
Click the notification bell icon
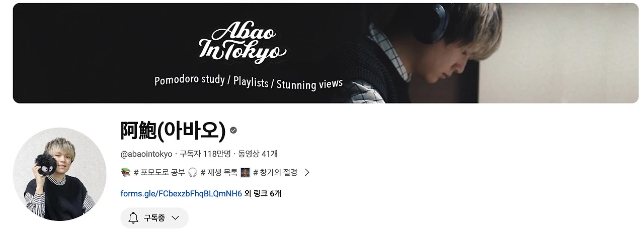coord(133,218)
